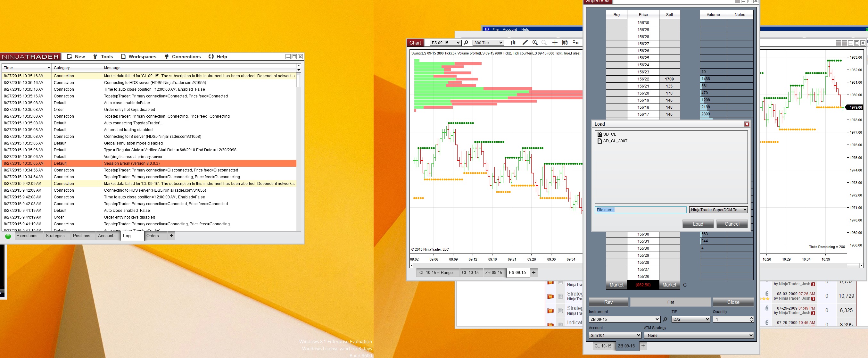The image size is (868, 358).
Task: Select SD_CL_800T template file
Action: pyautogui.click(x=615, y=141)
